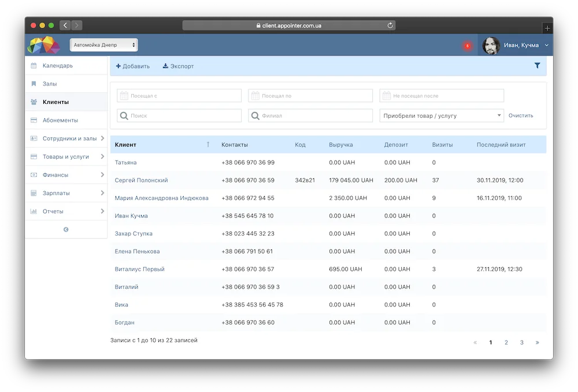Click the Очистить filter link

pos(521,115)
